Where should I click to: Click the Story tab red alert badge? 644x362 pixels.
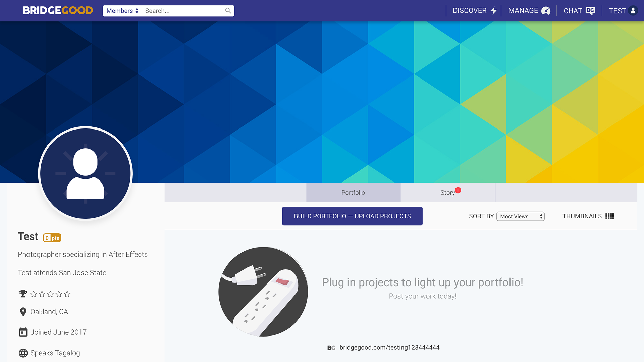[x=458, y=190]
